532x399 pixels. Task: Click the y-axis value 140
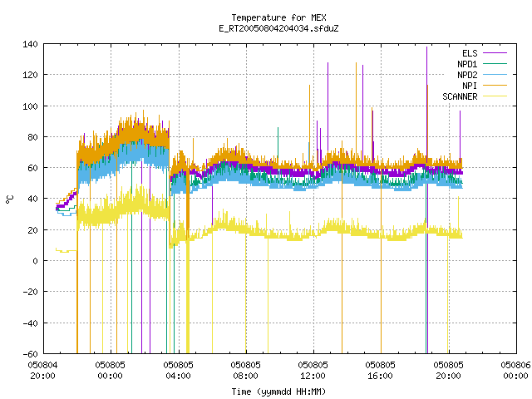coord(30,44)
